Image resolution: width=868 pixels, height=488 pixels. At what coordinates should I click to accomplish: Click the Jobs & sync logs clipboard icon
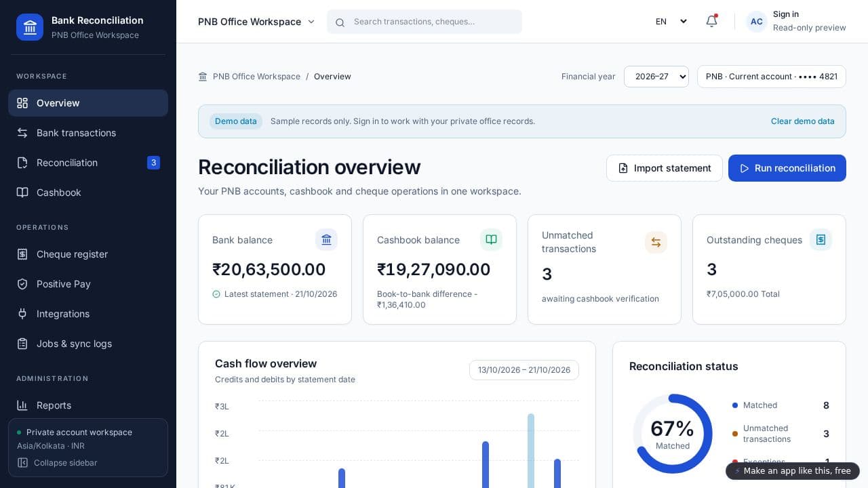(22, 344)
